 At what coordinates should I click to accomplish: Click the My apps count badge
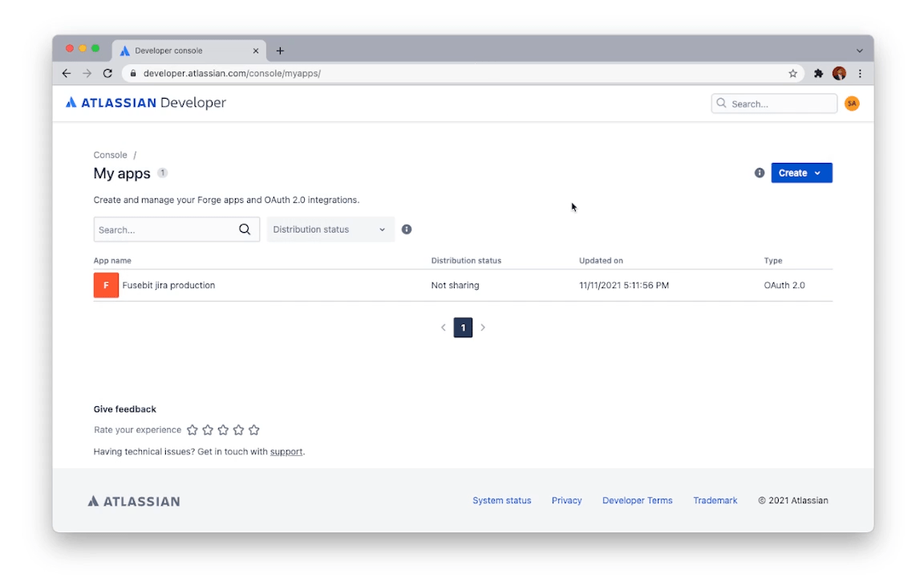[x=162, y=173]
